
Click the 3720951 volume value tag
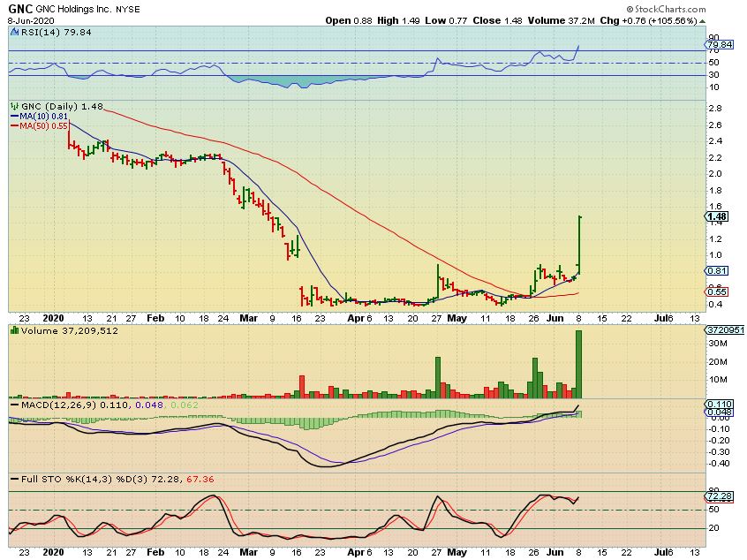tap(724, 329)
